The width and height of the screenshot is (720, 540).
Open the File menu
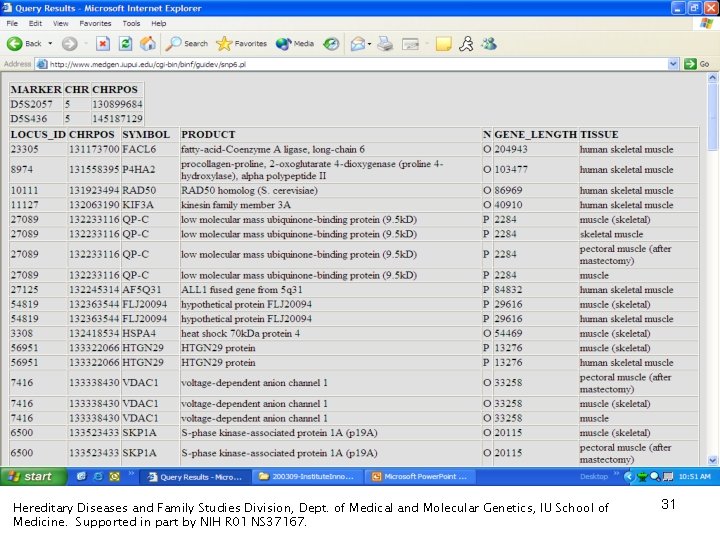12,23
